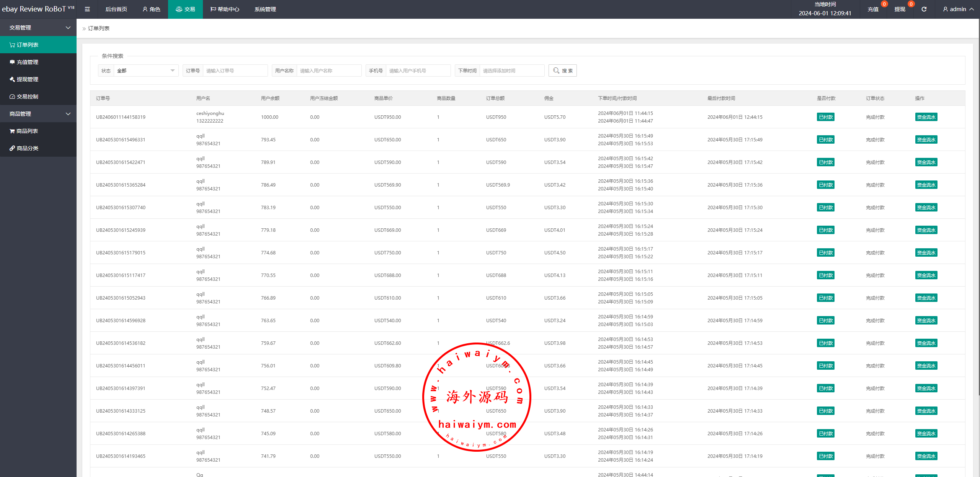The image size is (980, 477).
Task: Open 充值管理 in sidebar
Action: coord(28,62)
